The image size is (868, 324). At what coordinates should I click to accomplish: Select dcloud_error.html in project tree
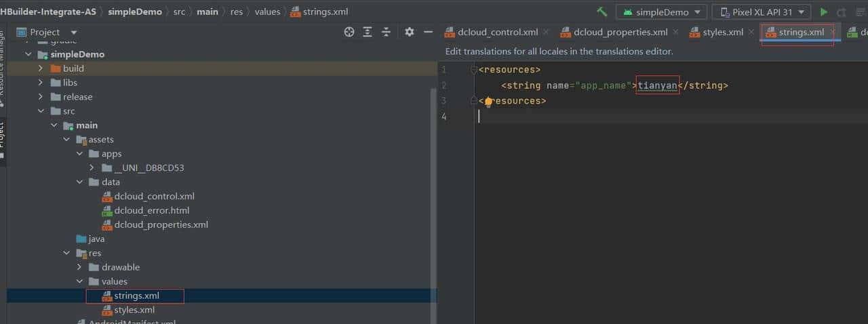[x=151, y=210]
